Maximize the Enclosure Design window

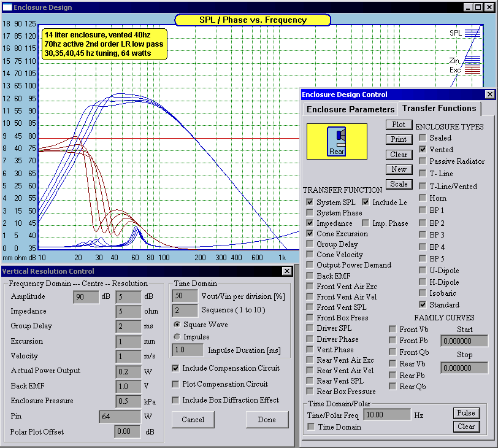[478, 7]
